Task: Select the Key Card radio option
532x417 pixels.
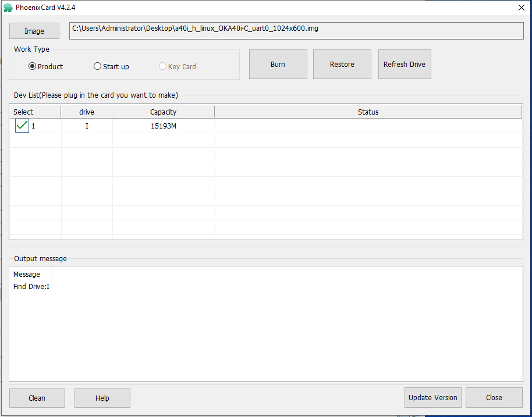Action: (x=178, y=66)
